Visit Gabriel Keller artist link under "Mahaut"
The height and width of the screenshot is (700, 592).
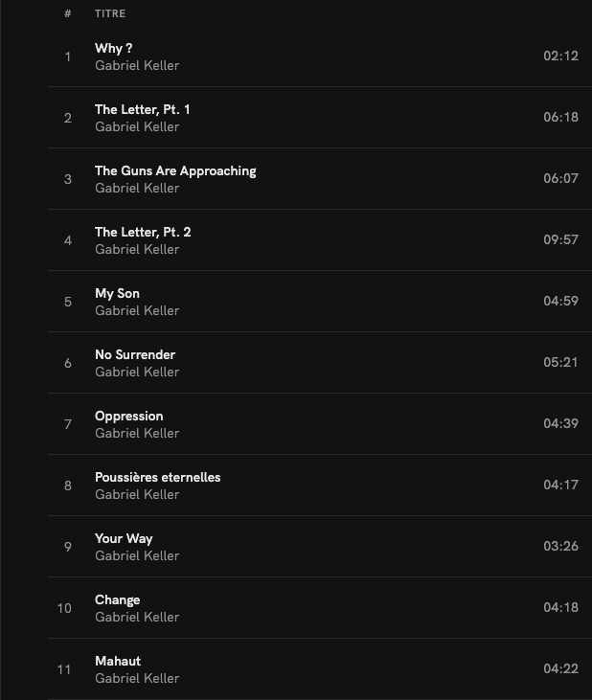(137, 679)
